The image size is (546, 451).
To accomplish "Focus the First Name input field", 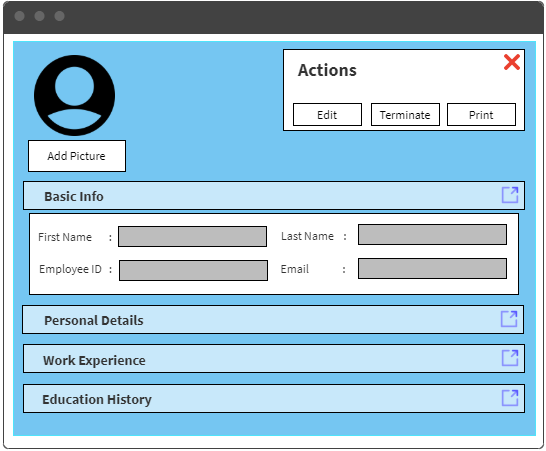I will coord(193,236).
